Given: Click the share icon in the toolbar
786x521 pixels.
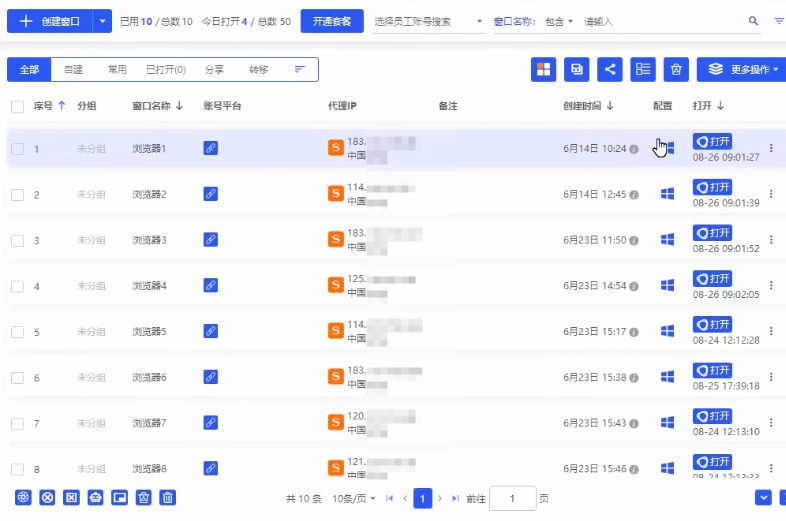Looking at the screenshot, I should [610, 69].
